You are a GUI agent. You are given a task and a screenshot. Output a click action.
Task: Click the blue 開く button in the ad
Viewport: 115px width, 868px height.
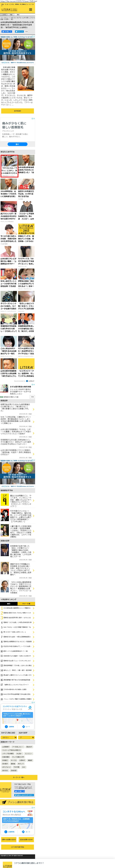tap(18, 144)
